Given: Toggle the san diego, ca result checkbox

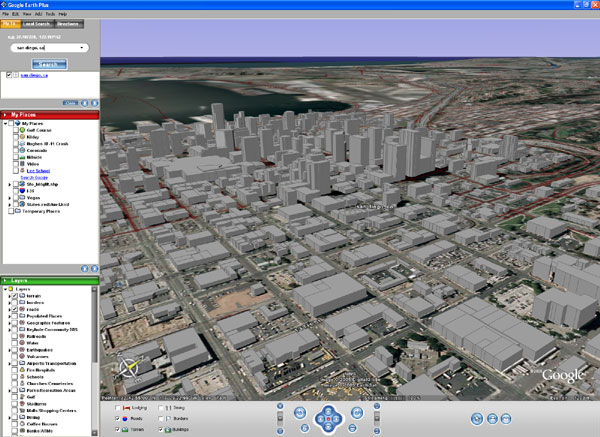Looking at the screenshot, I should pyautogui.click(x=9, y=74).
